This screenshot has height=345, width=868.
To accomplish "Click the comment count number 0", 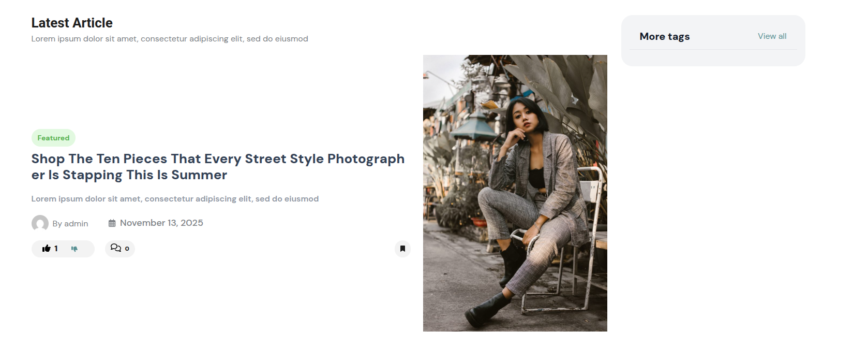I will [x=127, y=249].
